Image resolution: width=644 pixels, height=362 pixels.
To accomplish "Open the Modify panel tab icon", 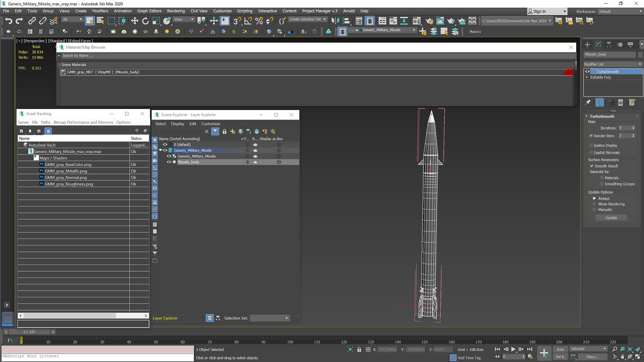I will click(598, 45).
